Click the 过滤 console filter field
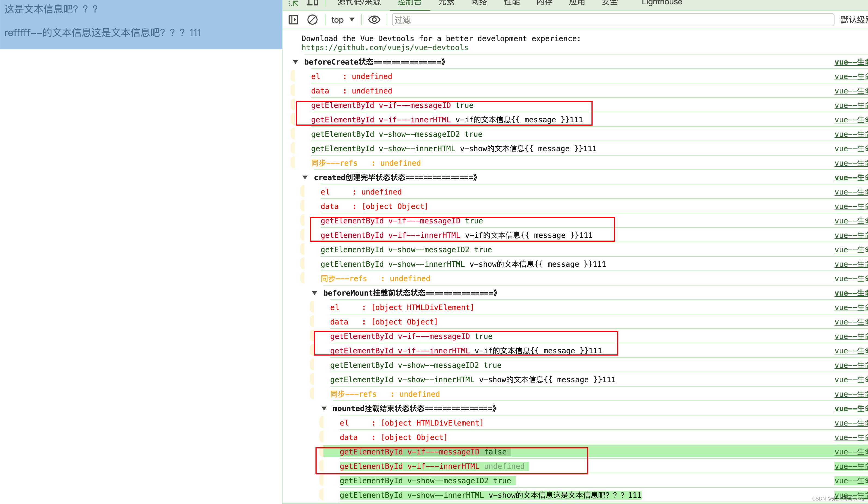 (613, 20)
